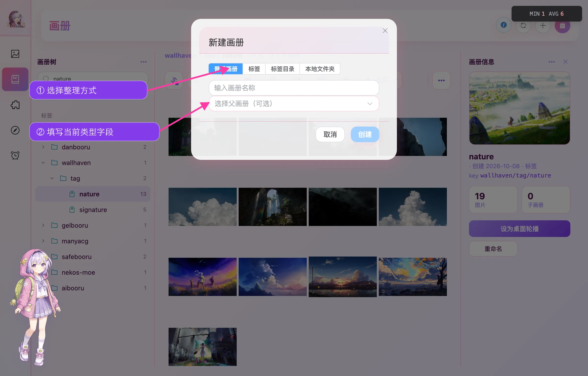Select the signature tag album
The height and width of the screenshot is (376, 588).
[93, 210]
